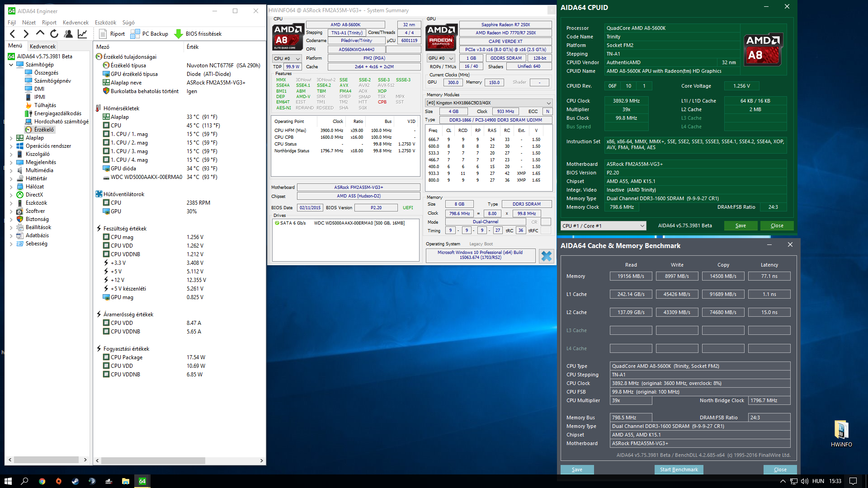Expand the Sebesség tree node
The width and height of the screenshot is (868, 488).
(11, 244)
